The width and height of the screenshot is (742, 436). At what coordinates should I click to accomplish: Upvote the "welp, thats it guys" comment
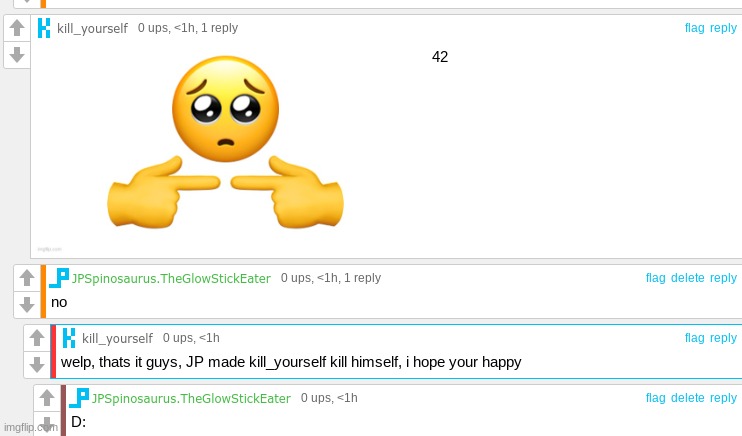coord(37,338)
